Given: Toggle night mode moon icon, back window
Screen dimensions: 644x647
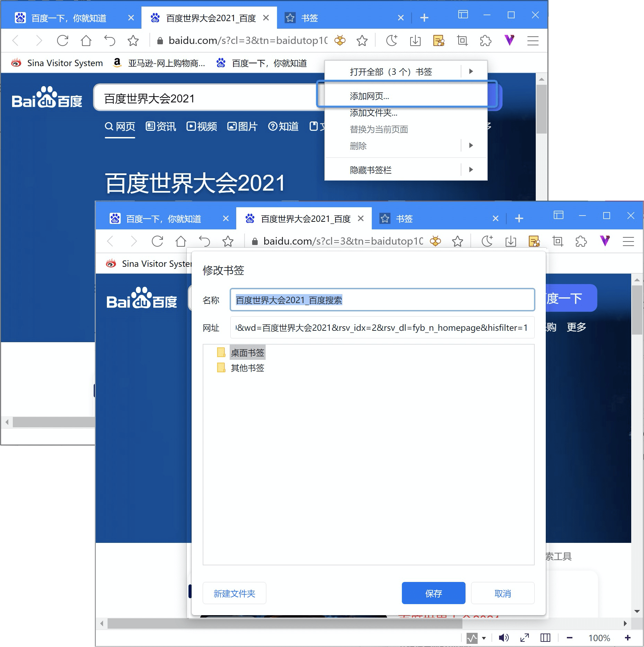Looking at the screenshot, I should point(392,41).
